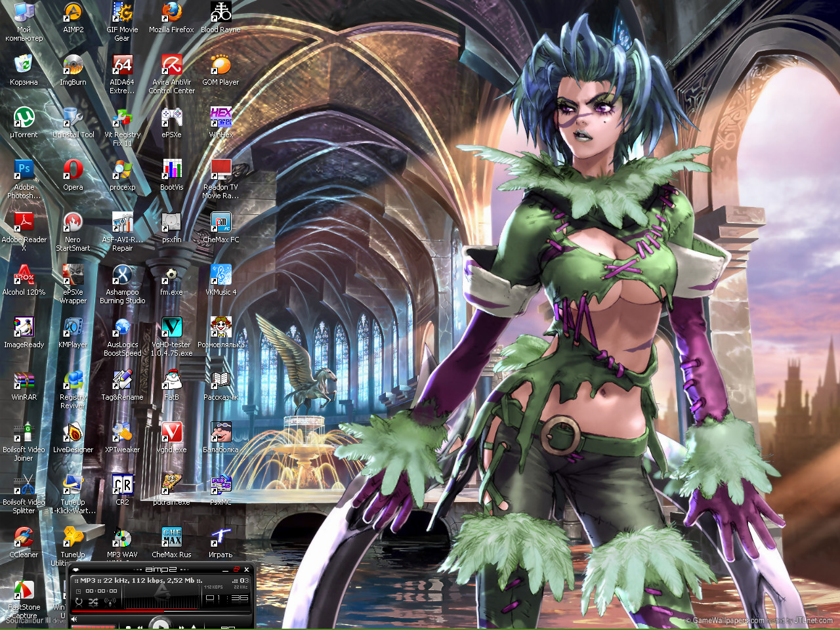
Task: Select the Vit Registry Fix icon
Action: pos(122,117)
